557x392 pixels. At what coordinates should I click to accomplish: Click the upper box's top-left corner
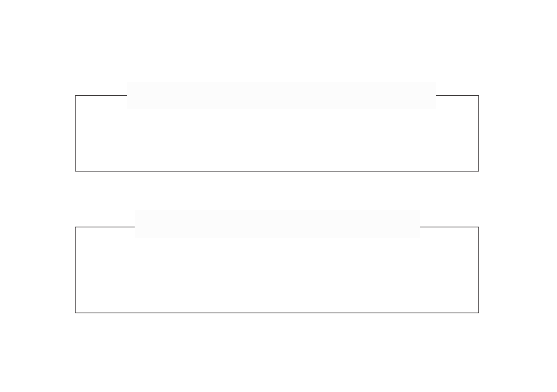(x=75, y=96)
